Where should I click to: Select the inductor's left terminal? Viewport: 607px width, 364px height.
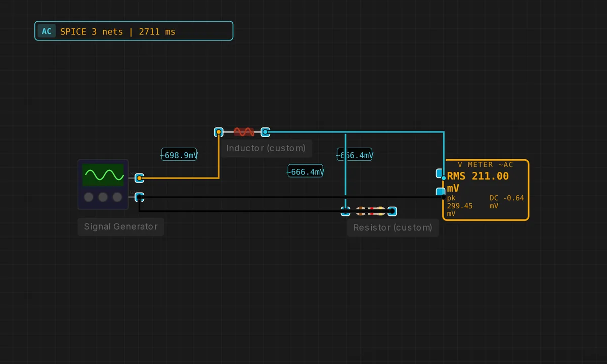[219, 132]
